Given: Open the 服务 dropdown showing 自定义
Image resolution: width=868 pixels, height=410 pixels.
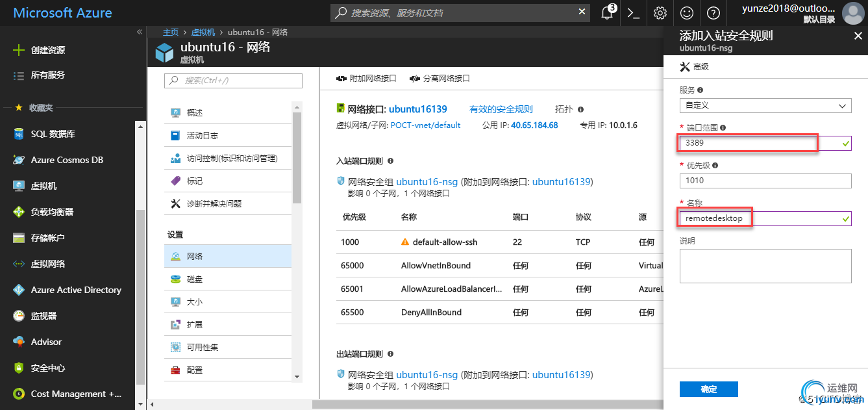Looking at the screenshot, I should click(765, 105).
